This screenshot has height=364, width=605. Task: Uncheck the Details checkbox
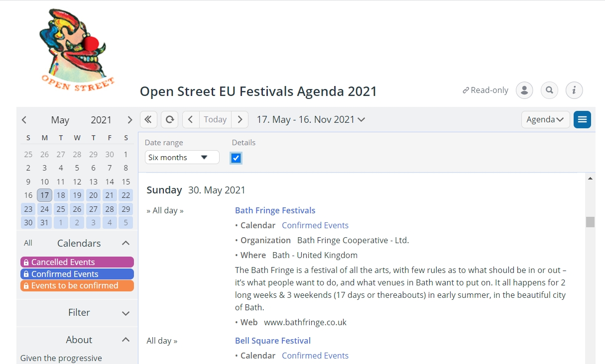[236, 158]
